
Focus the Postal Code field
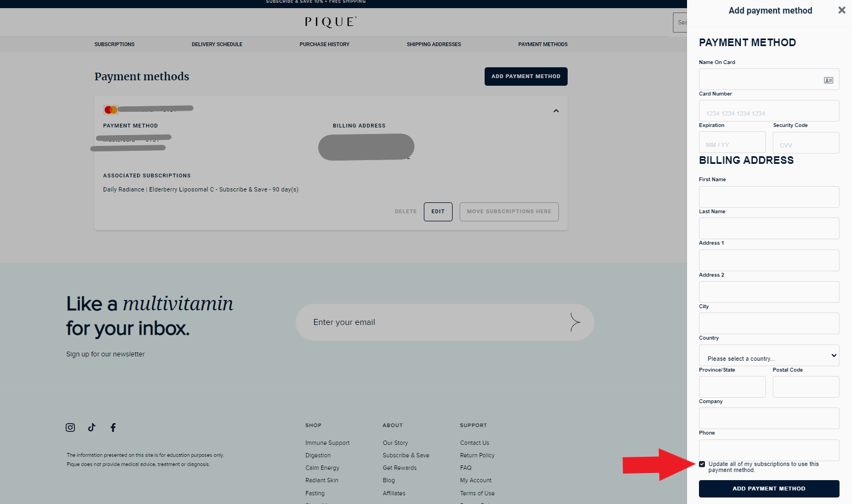806,387
